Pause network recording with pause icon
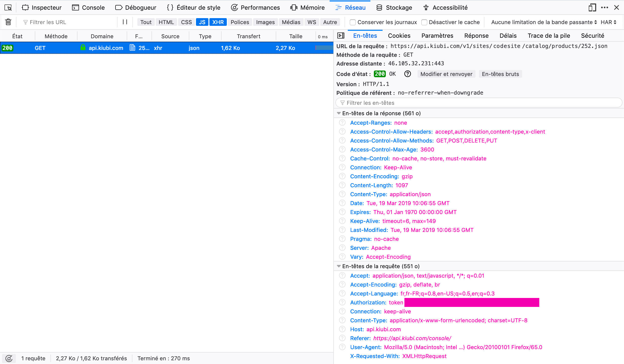The width and height of the screenshot is (624, 364). (125, 22)
